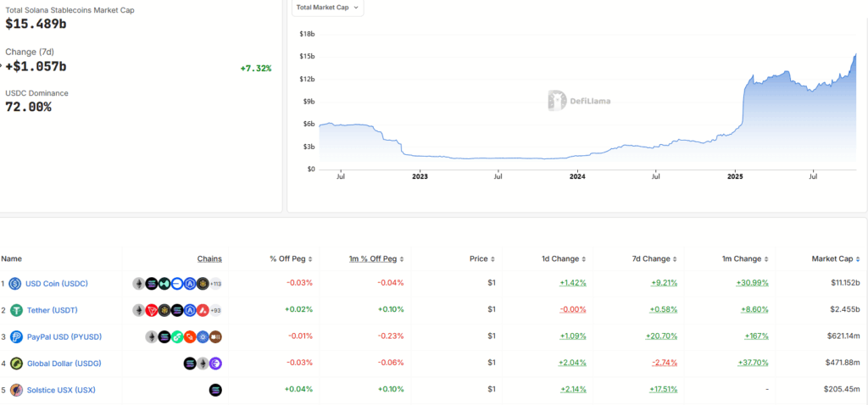
Task: Click the USD Coin logo icon
Action: click(15, 283)
